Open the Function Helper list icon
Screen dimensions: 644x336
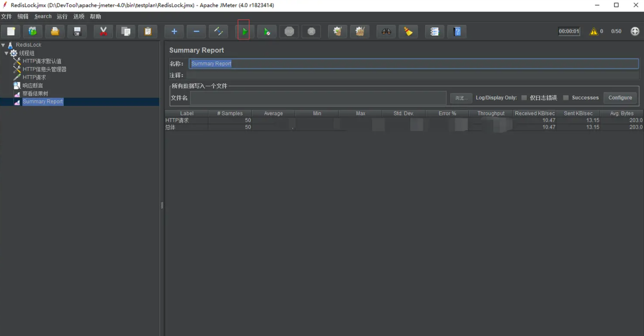coord(434,32)
